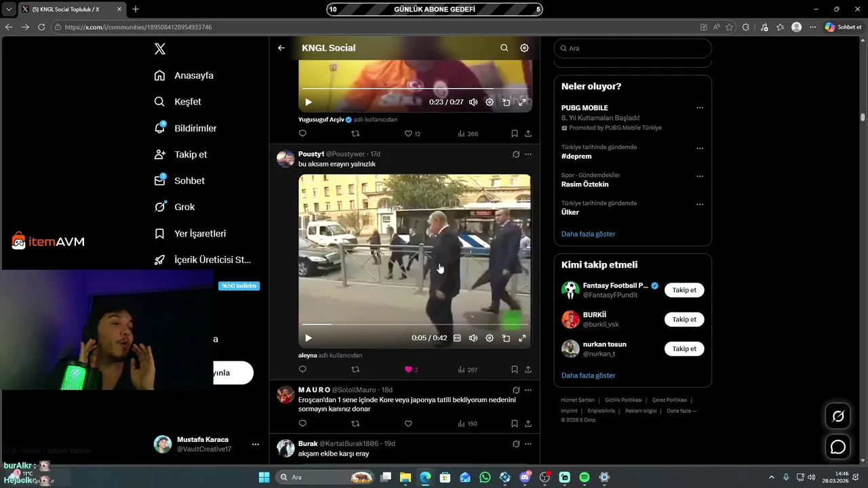Open Takip et in sidebar

(180, 155)
